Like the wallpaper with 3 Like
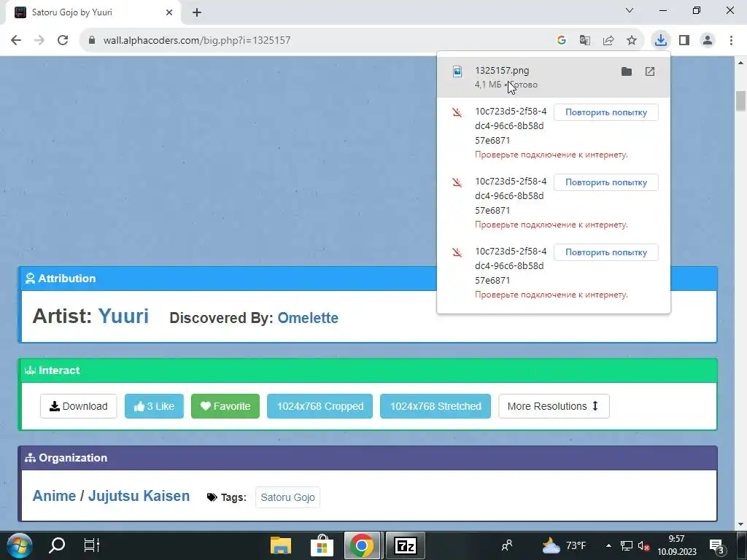The image size is (747, 560). click(154, 406)
